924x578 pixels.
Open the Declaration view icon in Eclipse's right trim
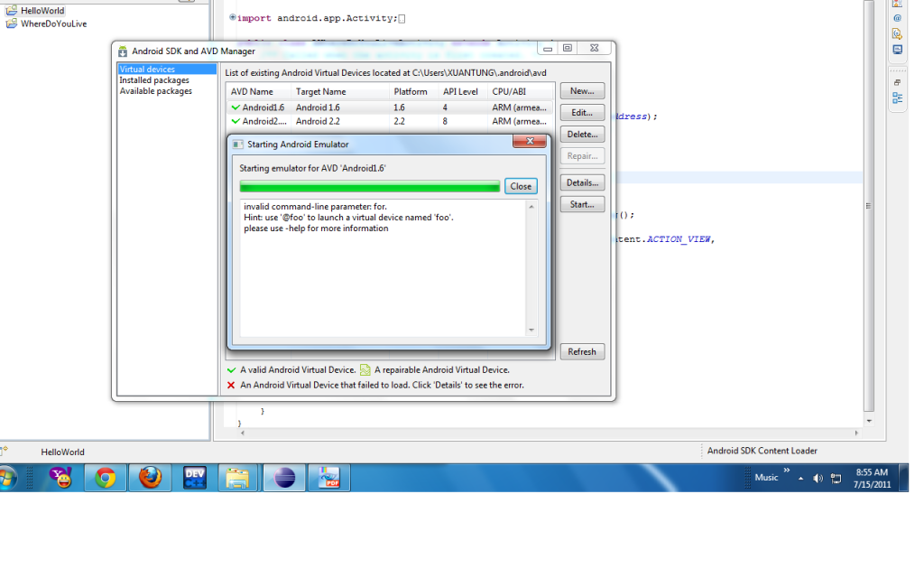[897, 33]
